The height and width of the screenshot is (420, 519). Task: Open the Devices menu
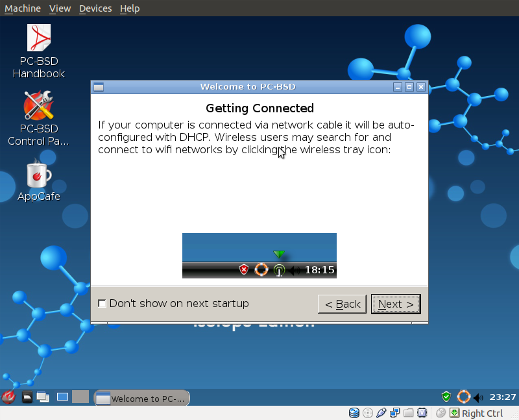pos(95,8)
